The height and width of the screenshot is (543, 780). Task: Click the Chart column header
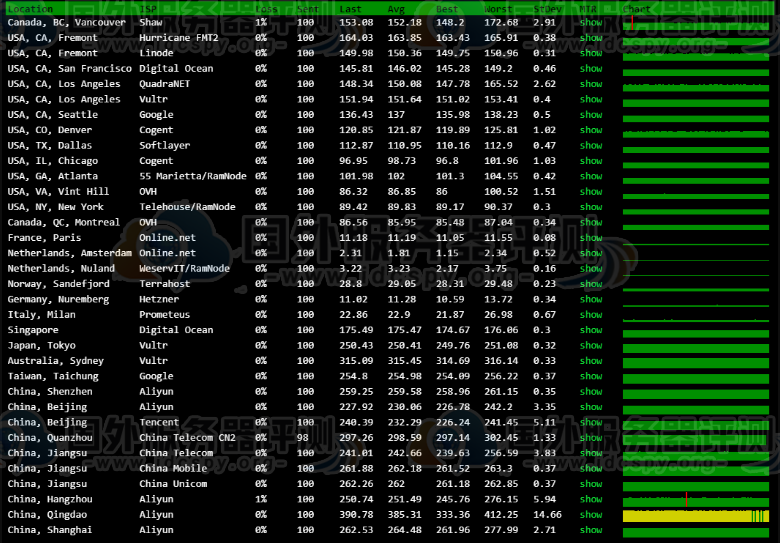tap(636, 9)
